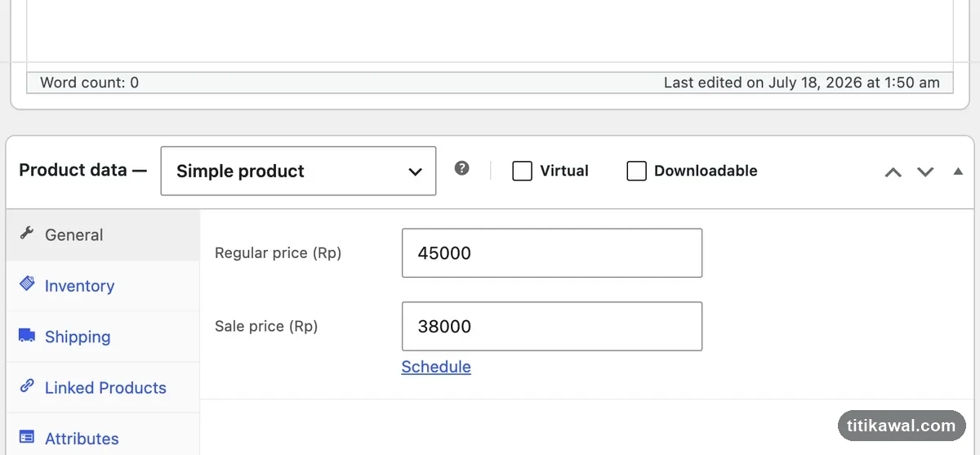Switch to the Shipping tab
980x455 pixels.
103,337
